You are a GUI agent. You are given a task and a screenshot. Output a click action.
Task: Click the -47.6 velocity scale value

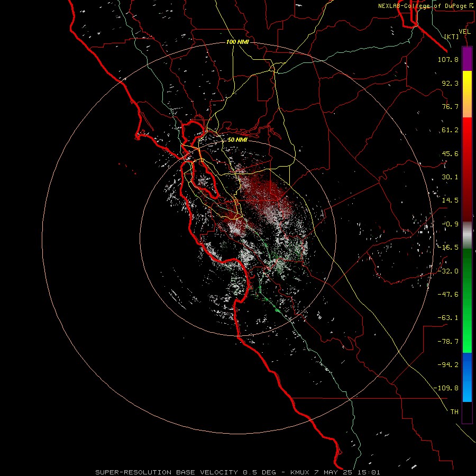tap(448, 295)
